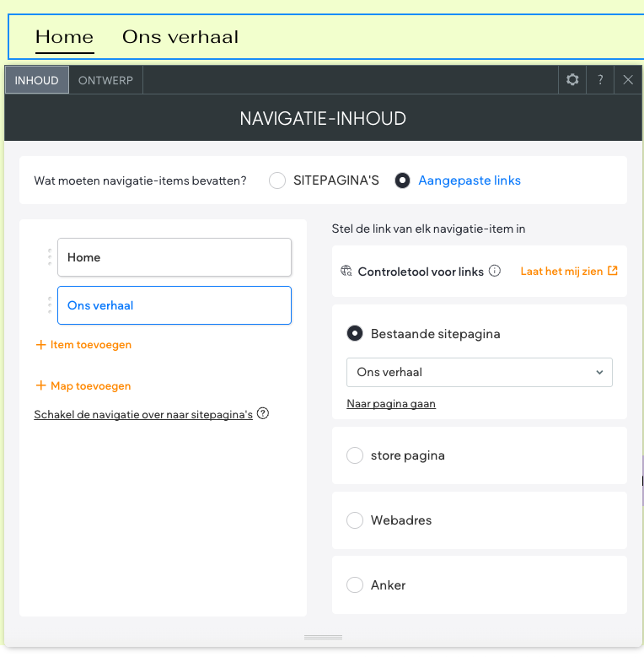Screen dimensions: 644x657
Task: Choose the Webadres radio button
Action: click(x=355, y=520)
